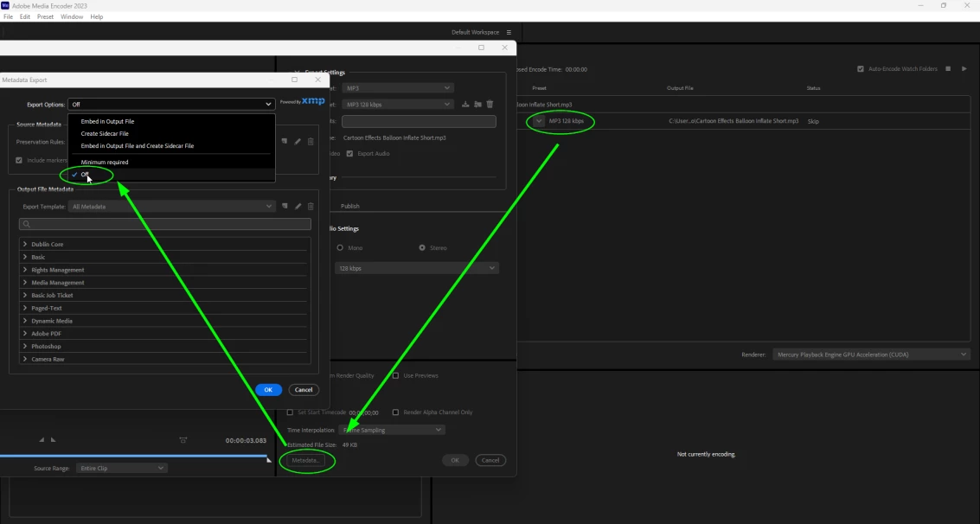
Task: Click the magnifier icon in the metadata search box
Action: pyautogui.click(x=26, y=224)
